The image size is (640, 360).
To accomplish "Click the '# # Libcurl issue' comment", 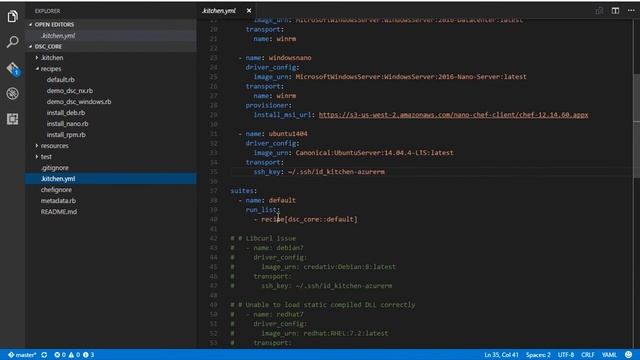I will 263,238.
